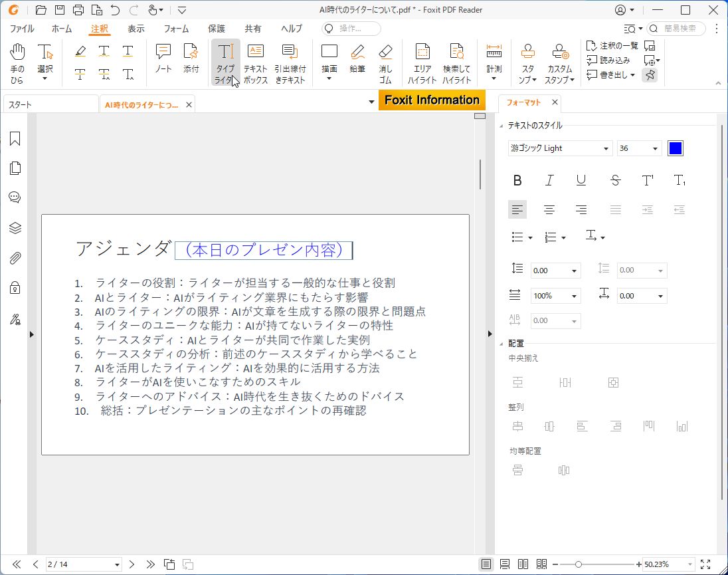Open the Signatures side panel
The height and width of the screenshot is (575, 728).
pos(15,320)
